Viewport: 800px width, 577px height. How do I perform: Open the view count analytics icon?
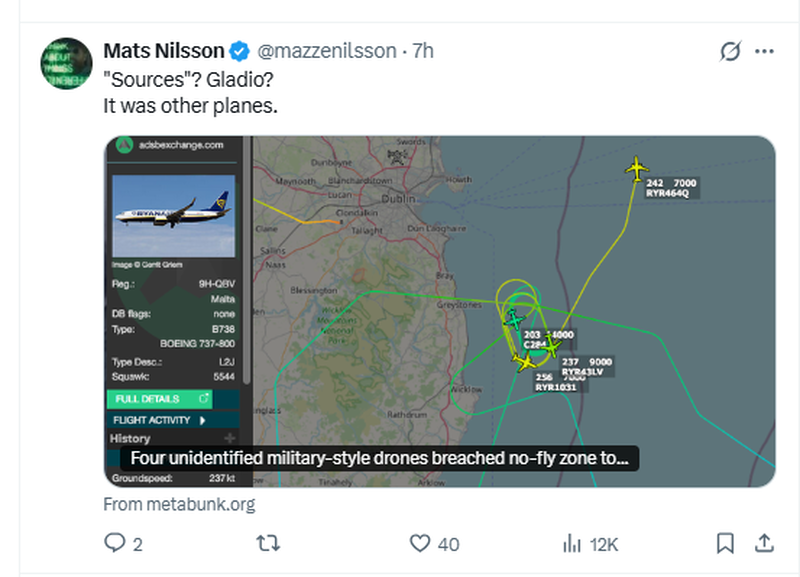pyautogui.click(x=573, y=543)
